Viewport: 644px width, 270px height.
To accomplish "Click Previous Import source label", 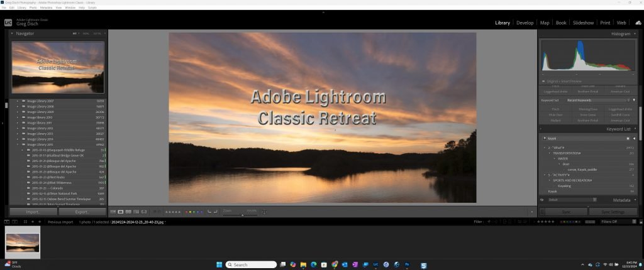I will click(60, 222).
